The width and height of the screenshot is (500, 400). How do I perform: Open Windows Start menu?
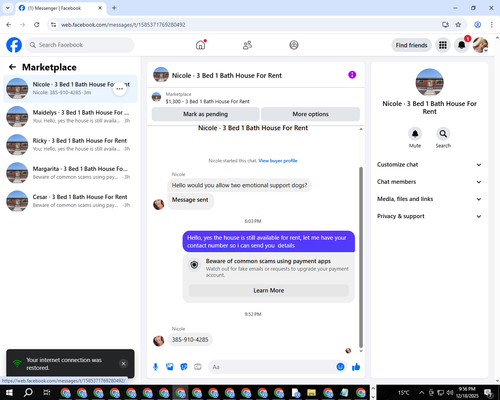pyautogui.click(x=9, y=392)
